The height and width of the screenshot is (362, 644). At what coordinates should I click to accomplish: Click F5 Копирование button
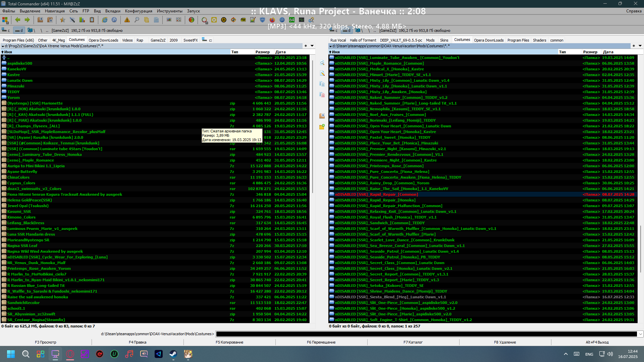click(x=229, y=342)
